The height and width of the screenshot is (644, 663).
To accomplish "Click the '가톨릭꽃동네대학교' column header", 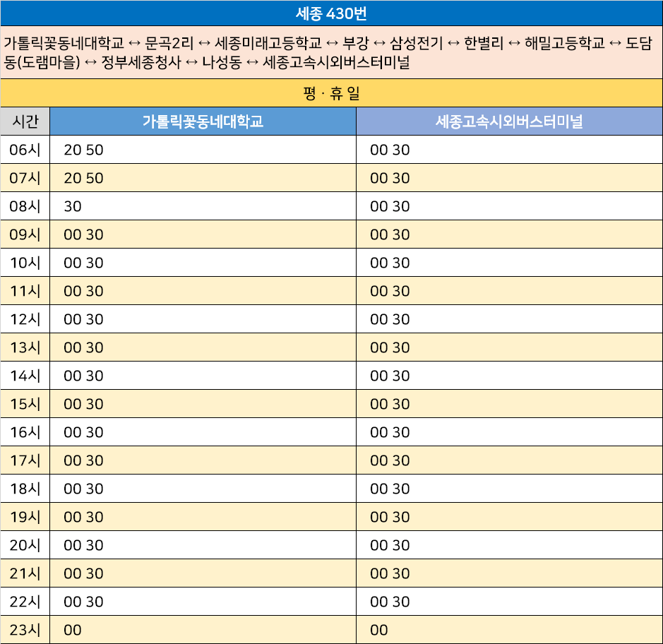I will 203,121.
